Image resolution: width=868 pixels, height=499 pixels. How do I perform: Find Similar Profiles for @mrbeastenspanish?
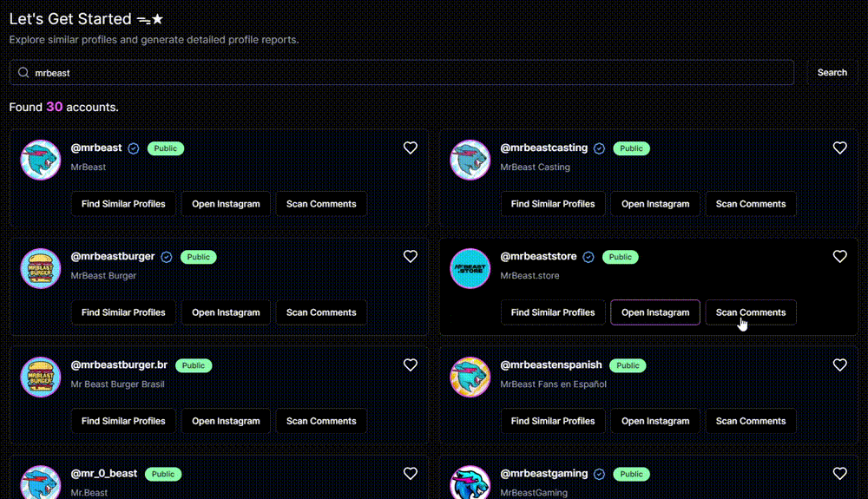(553, 420)
